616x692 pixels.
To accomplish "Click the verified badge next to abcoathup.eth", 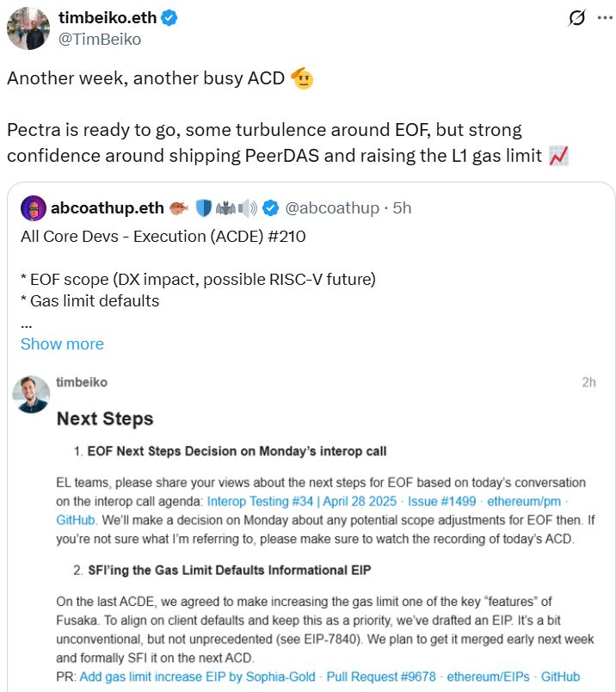I will (x=270, y=208).
